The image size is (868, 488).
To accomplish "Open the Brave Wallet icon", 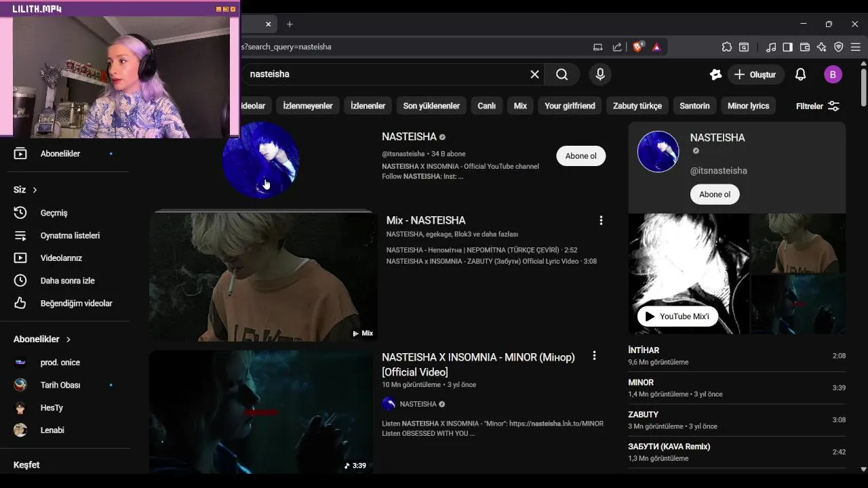I will coord(805,47).
